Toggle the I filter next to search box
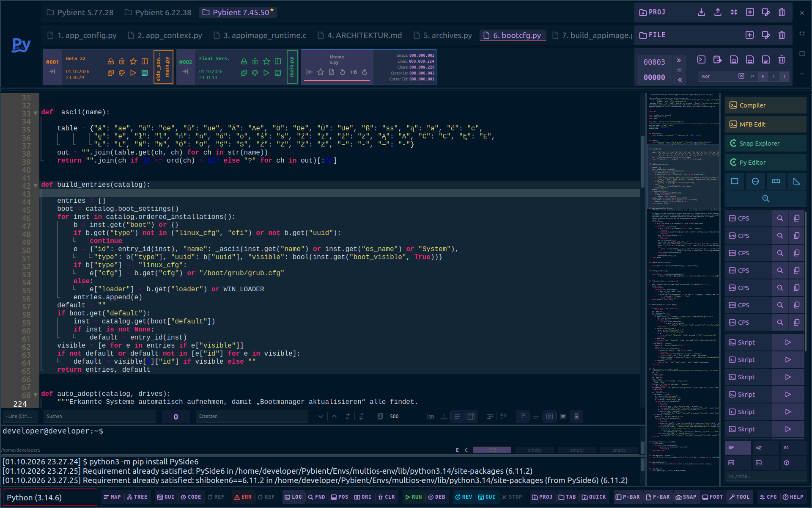This screenshot has width=812, height=508. pos(784,77)
